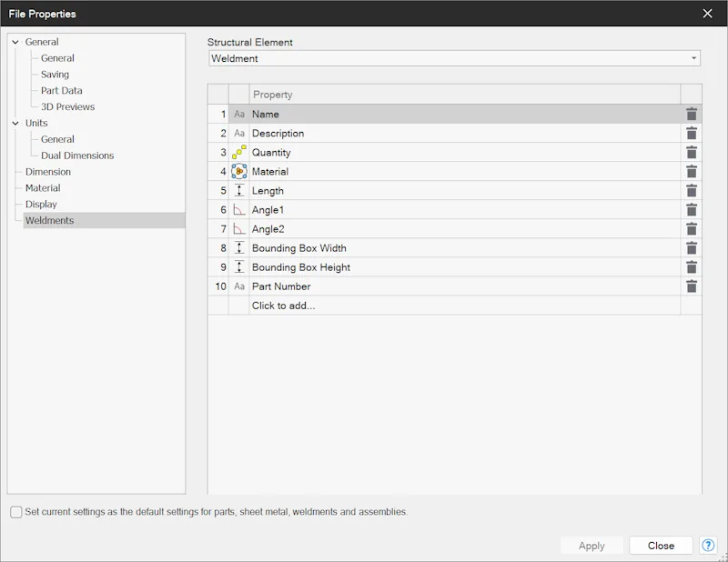Delete the Material property row
This screenshot has width=728, height=562.
[692, 172]
